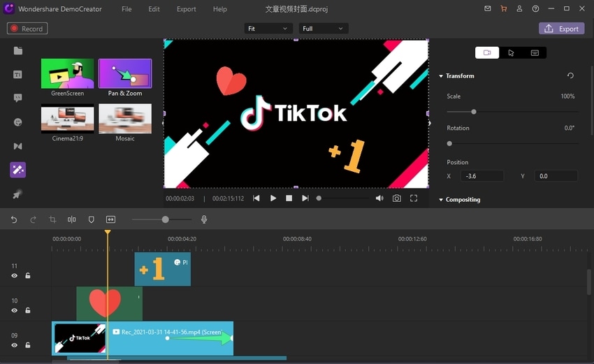
Task: Click the undo arrow in timeline toolbar
Action: pos(14,219)
